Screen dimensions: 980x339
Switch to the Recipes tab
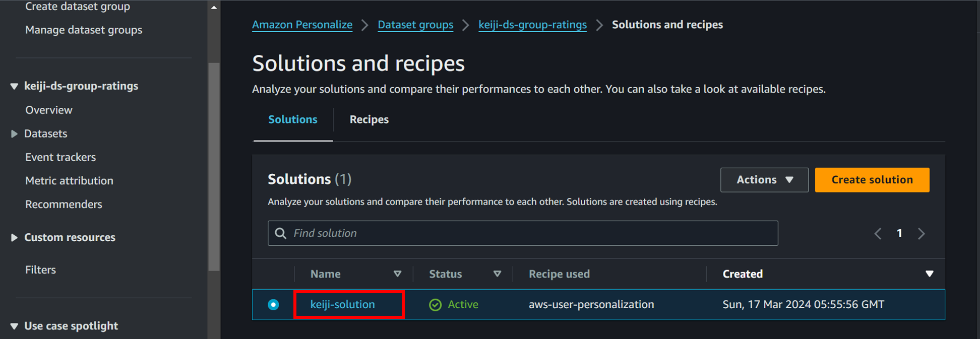pos(369,119)
